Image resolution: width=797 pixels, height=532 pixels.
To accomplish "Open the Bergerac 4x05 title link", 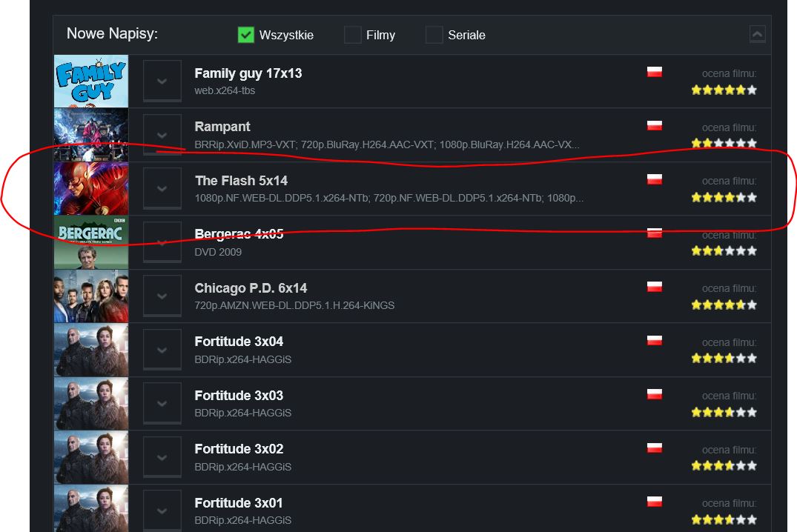I will click(239, 234).
